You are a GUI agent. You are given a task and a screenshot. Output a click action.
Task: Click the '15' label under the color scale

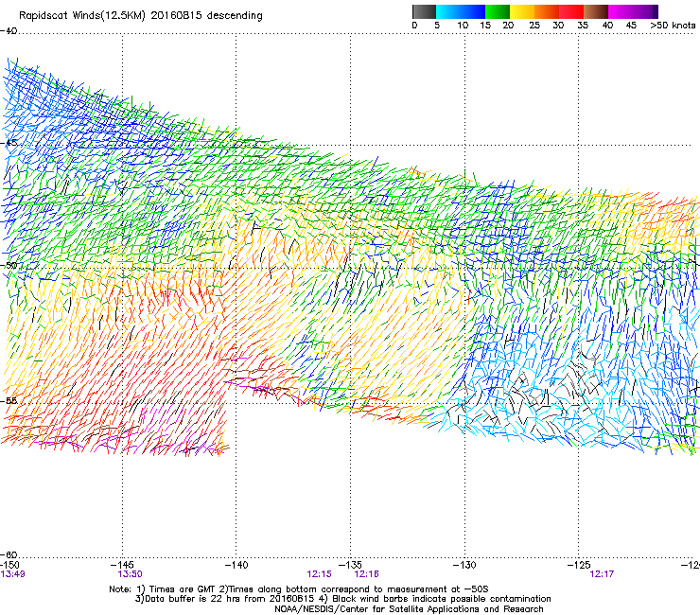[485, 26]
